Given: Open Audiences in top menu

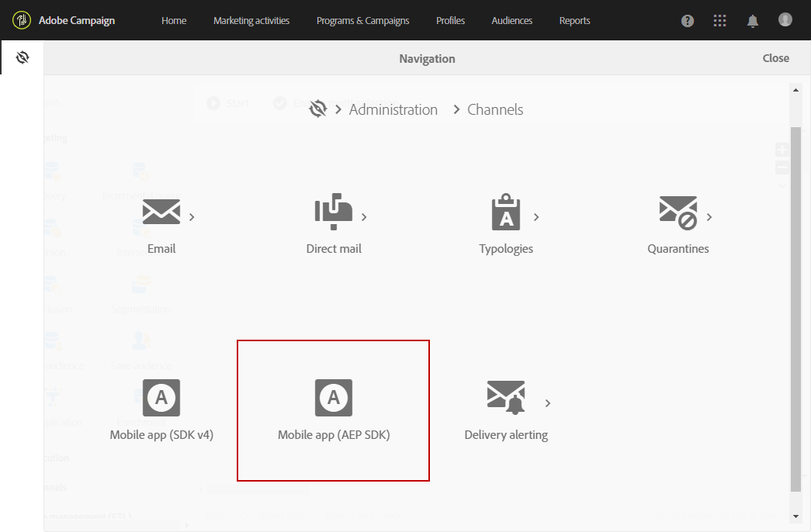Looking at the screenshot, I should click(x=511, y=21).
